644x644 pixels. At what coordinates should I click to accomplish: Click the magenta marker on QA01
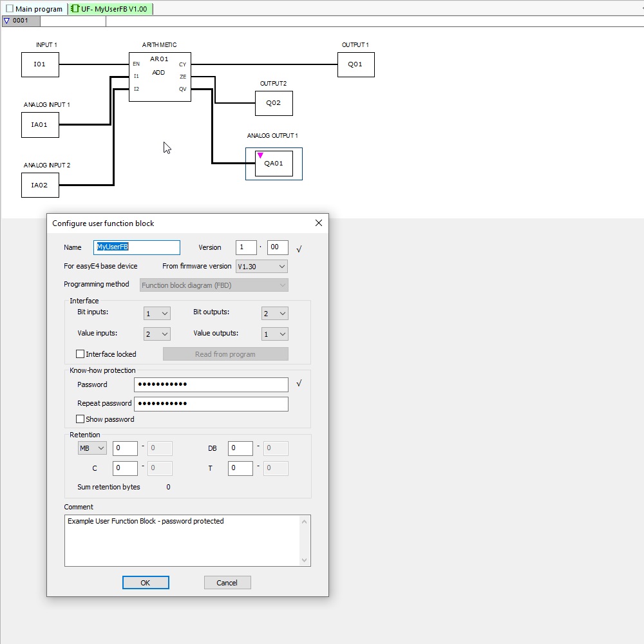[260, 155]
